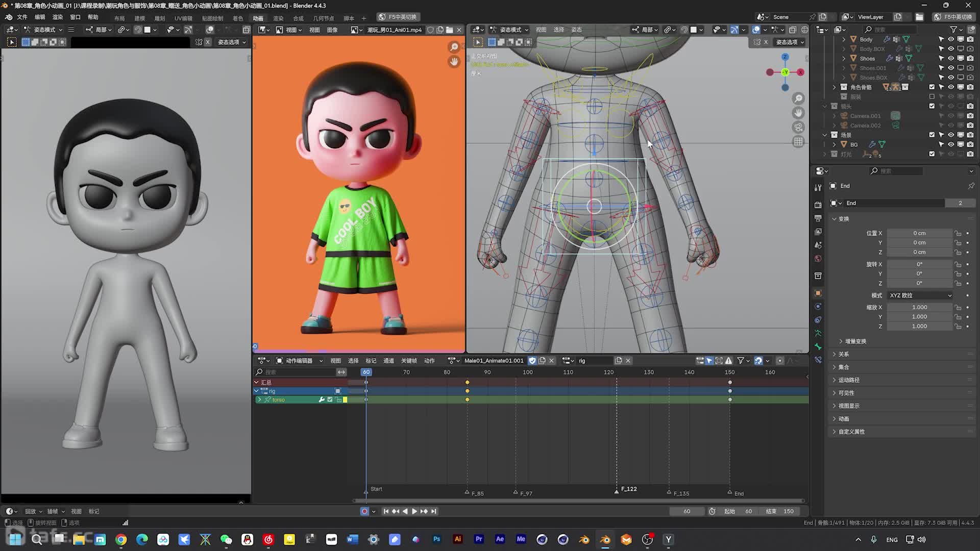Screen dimensions: 980x551
Task: Toggle camera view in the right viewport
Action: point(798,127)
